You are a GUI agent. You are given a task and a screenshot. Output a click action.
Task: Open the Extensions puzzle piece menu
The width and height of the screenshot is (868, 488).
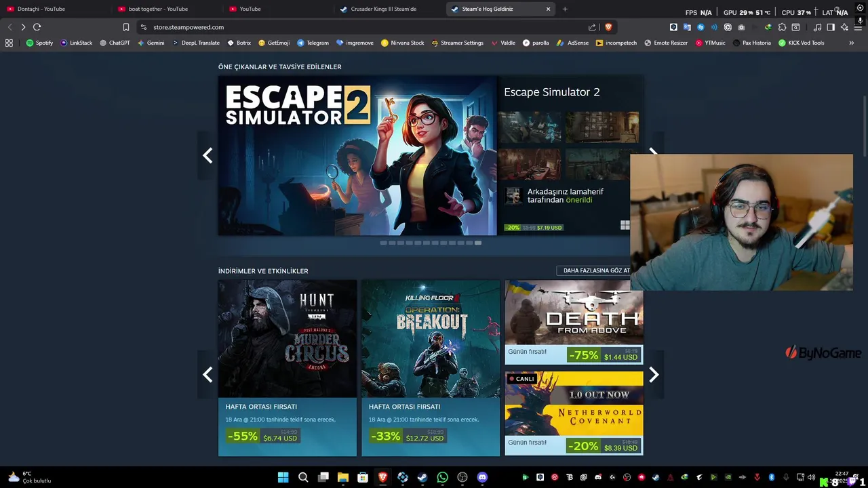click(782, 27)
